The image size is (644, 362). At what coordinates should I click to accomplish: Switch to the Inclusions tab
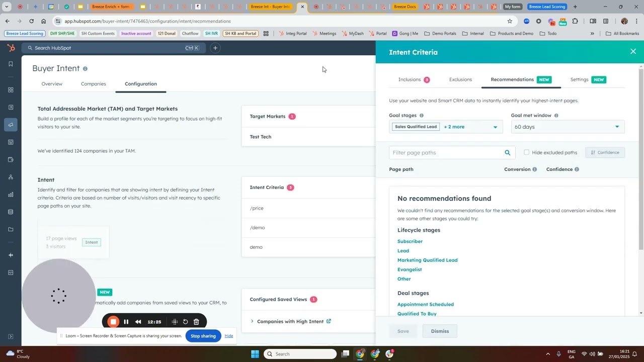[x=414, y=79]
